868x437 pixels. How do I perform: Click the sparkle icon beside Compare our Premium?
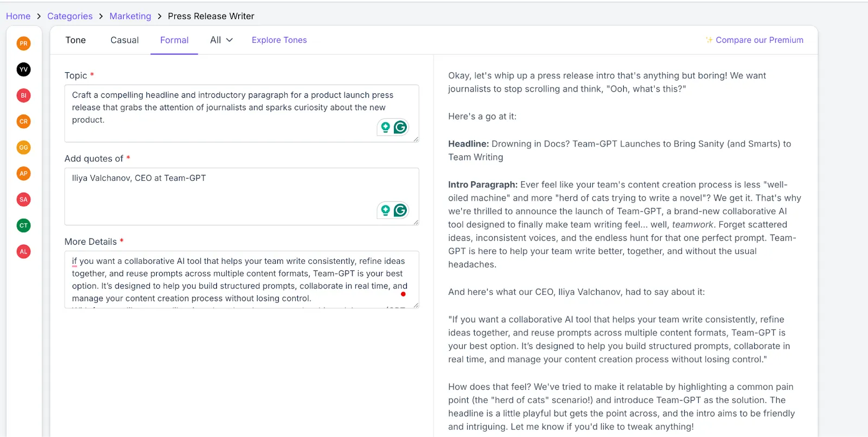pyautogui.click(x=709, y=40)
